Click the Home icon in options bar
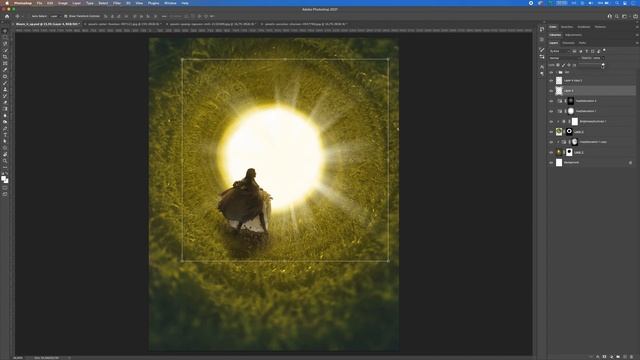Screen dimensions: 640x360 coord(7,16)
